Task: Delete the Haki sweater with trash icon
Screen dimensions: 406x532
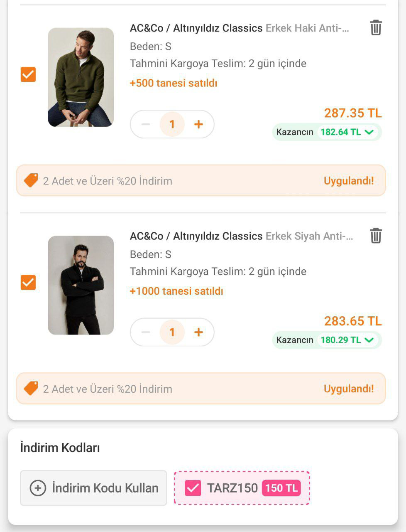Action: (376, 28)
